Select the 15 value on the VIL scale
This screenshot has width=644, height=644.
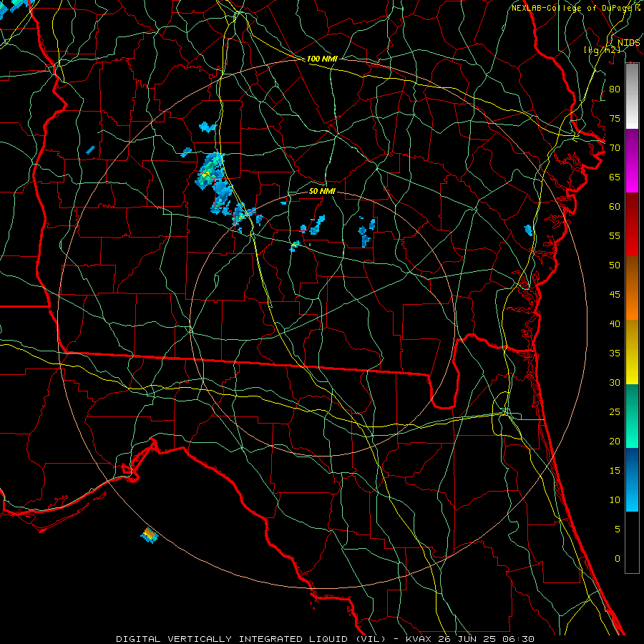click(x=615, y=470)
